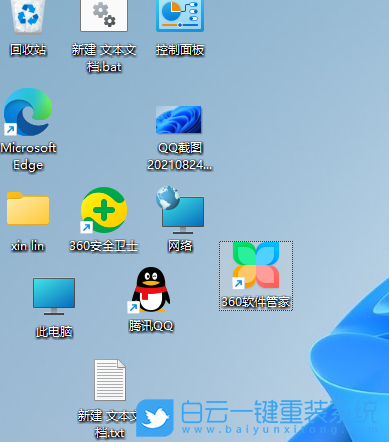The image size is (389, 442).
Task: Click the 腾讯QQ text label
Action: (x=151, y=326)
